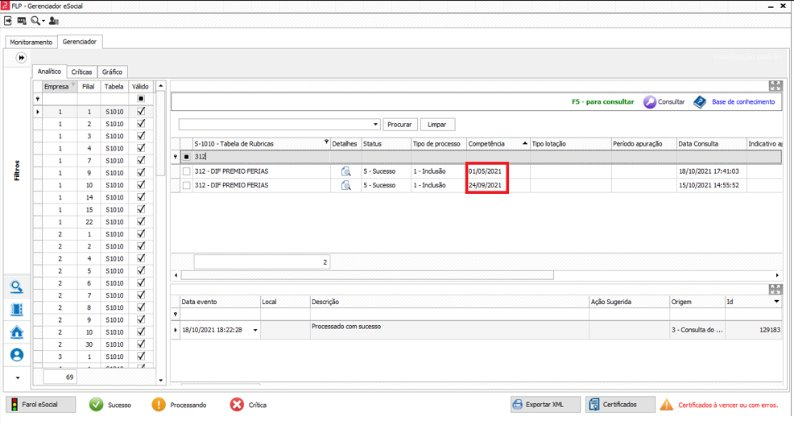Select the blue film-strip icon in the left sidebar
794x424 pixels.
coord(17,310)
